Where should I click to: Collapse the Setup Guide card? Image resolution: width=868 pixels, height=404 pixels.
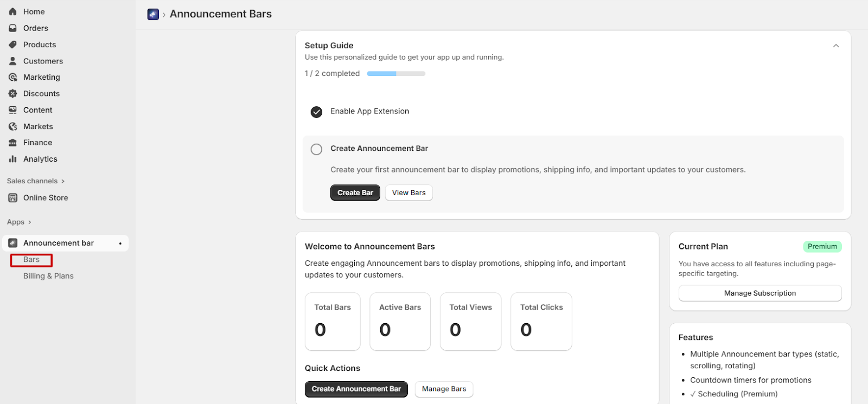835,46
